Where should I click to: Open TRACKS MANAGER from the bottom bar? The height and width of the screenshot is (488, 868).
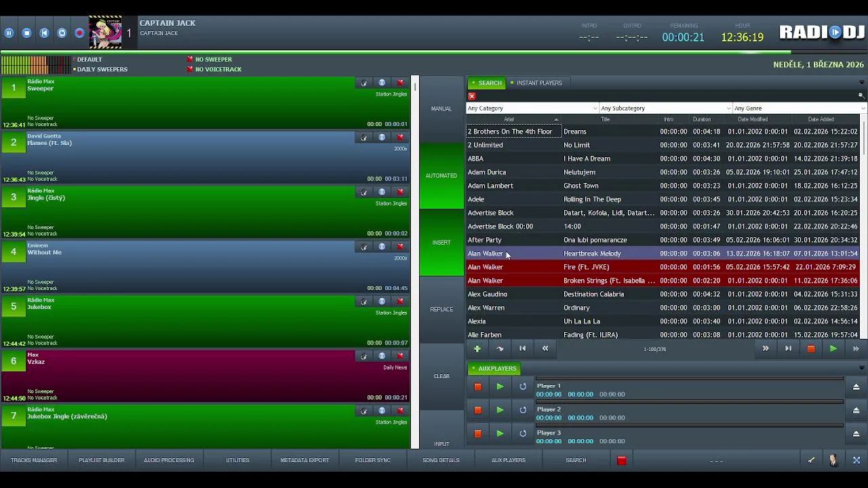click(x=34, y=460)
